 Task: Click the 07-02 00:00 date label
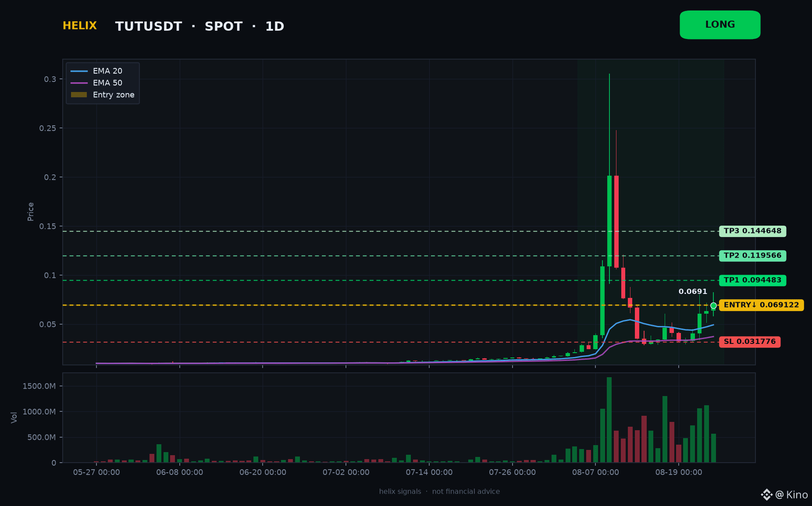pyautogui.click(x=346, y=472)
